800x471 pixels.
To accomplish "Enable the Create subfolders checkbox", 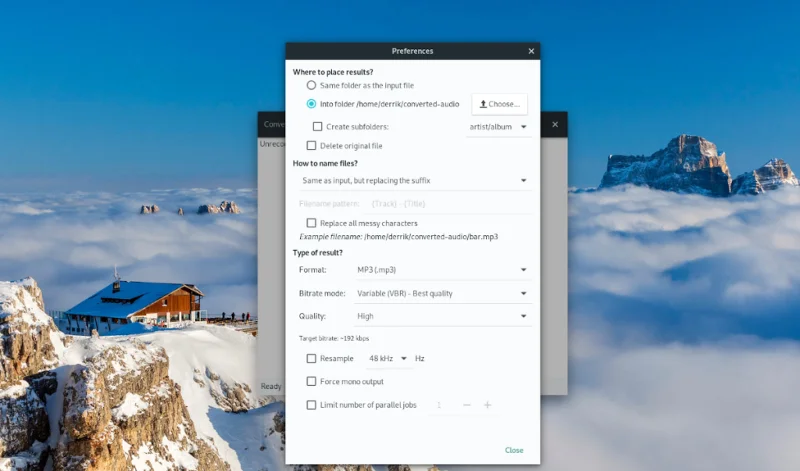I will click(317, 127).
